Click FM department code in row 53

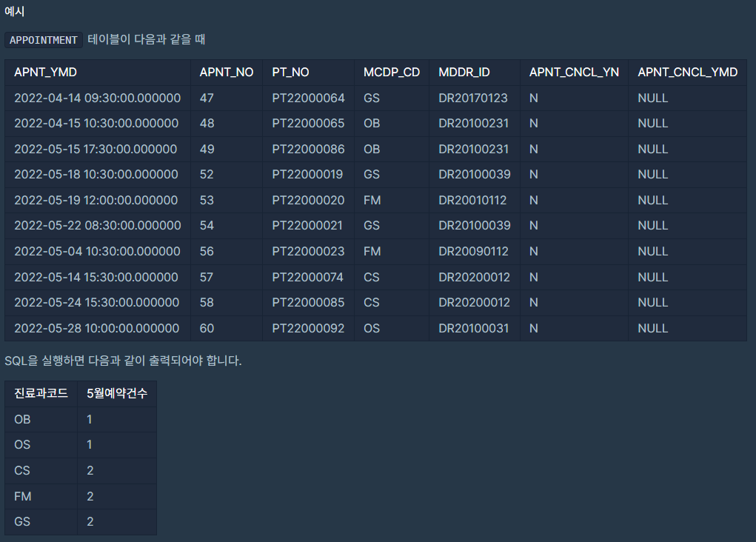coord(372,200)
